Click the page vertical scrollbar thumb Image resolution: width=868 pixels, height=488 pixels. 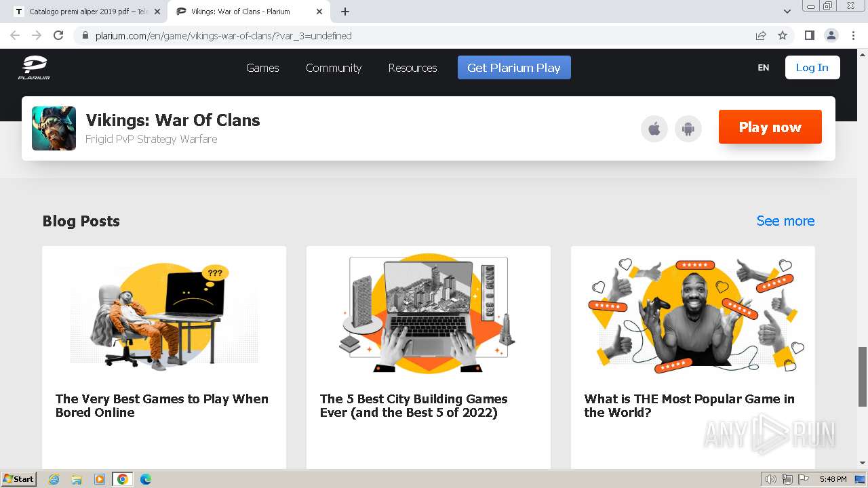coord(863,376)
